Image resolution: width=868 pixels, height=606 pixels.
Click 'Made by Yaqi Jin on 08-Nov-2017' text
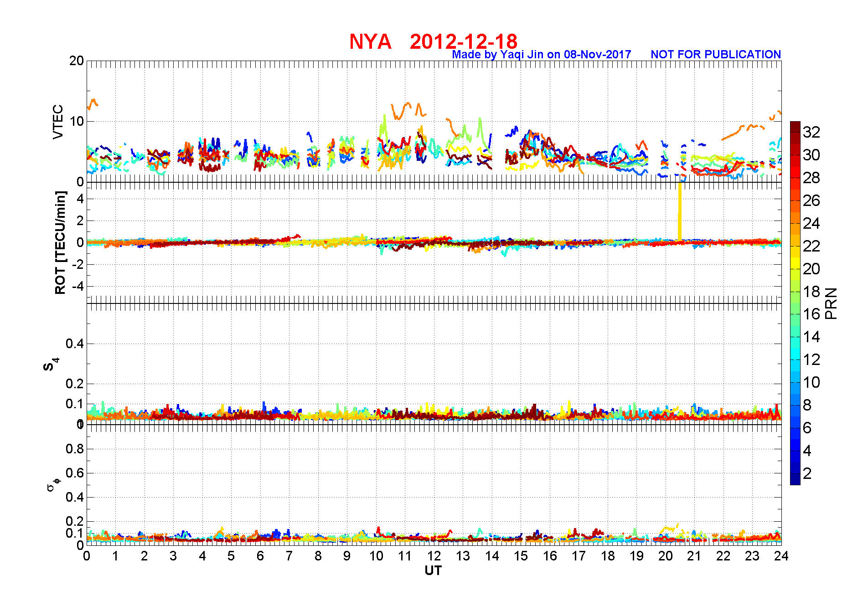point(541,55)
